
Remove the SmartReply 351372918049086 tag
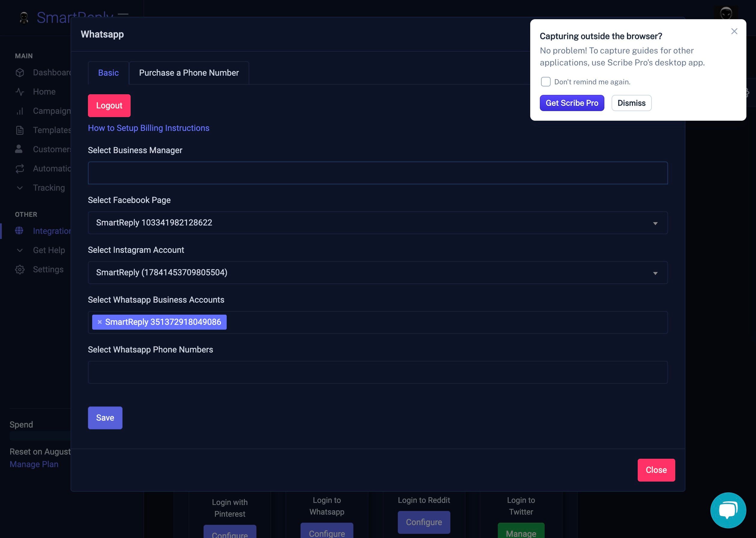[x=100, y=322]
